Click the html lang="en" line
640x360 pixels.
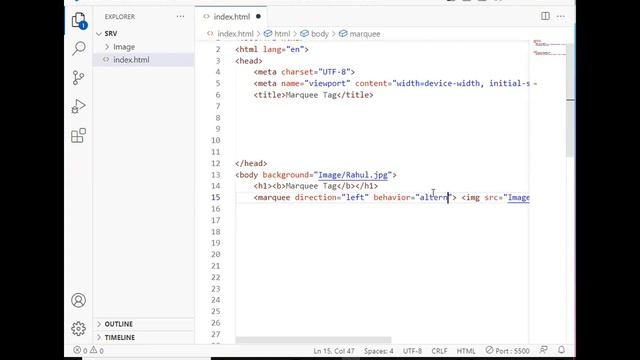click(x=272, y=49)
